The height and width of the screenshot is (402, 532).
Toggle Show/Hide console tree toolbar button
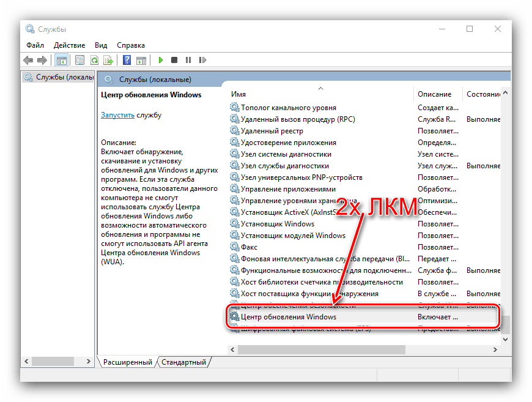tap(61, 60)
